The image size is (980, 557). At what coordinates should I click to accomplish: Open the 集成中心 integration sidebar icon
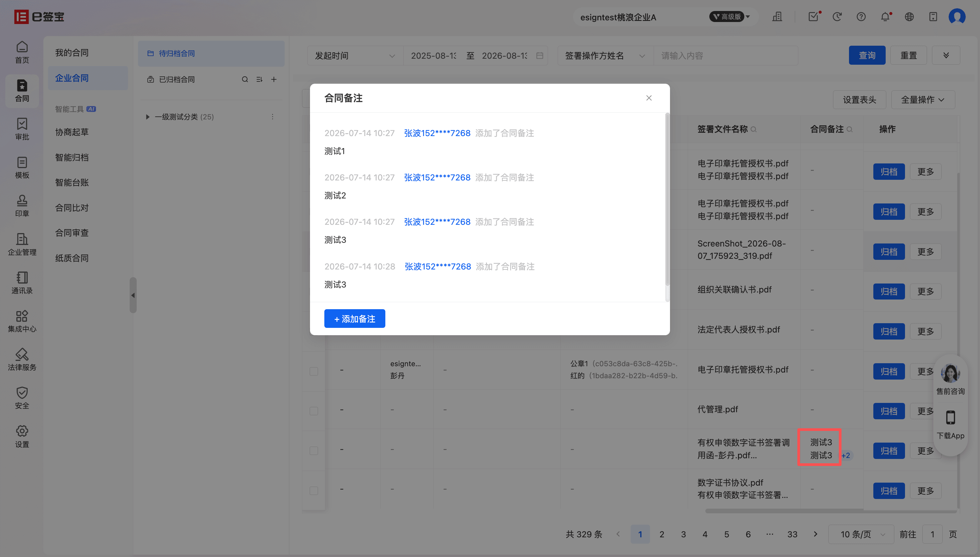click(22, 321)
